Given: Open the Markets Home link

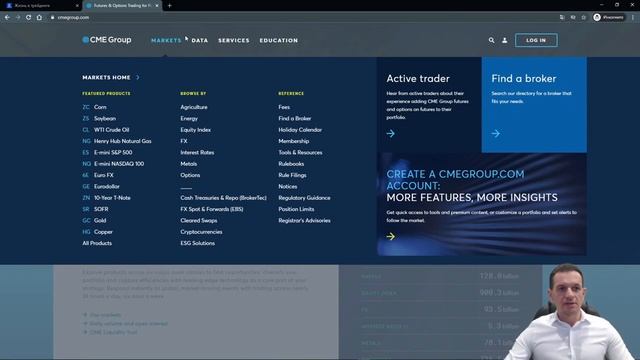Looking at the screenshot, I should point(106,77).
